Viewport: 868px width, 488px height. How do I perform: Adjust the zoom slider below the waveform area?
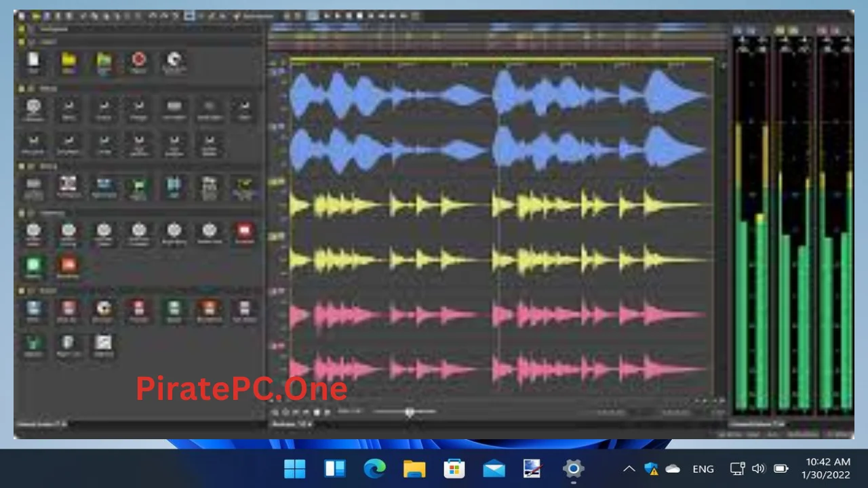[409, 412]
